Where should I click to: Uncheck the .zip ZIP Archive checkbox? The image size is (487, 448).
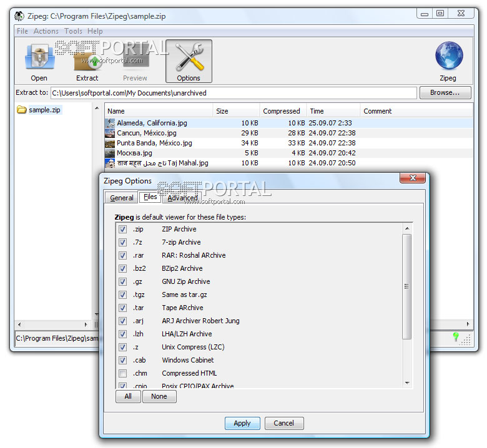coord(122,229)
